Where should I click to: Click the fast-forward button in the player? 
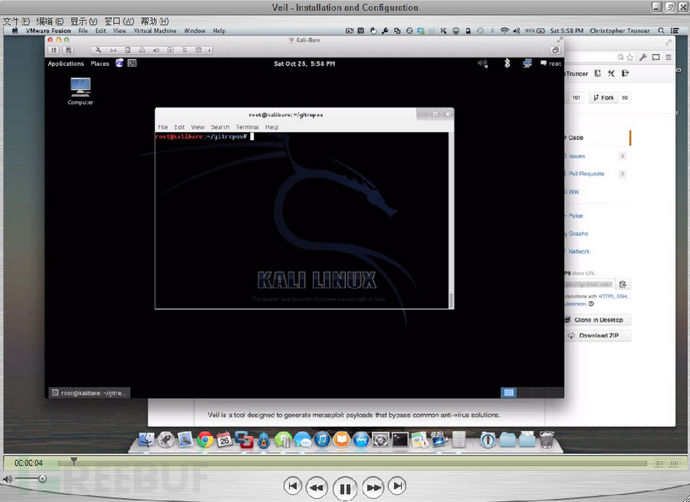click(373, 487)
